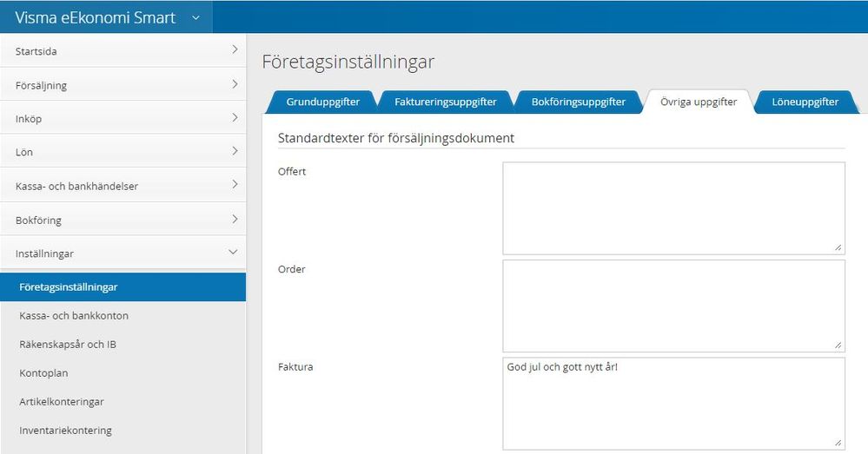This screenshot has width=868, height=454.
Task: Click the Faktura text field with holiday greeting
Action: (x=673, y=403)
